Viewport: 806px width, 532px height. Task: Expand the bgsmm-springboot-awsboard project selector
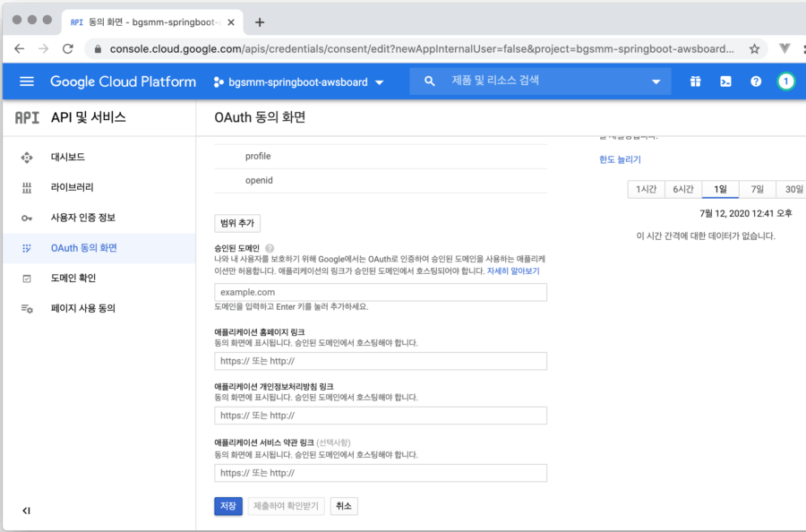click(x=299, y=82)
